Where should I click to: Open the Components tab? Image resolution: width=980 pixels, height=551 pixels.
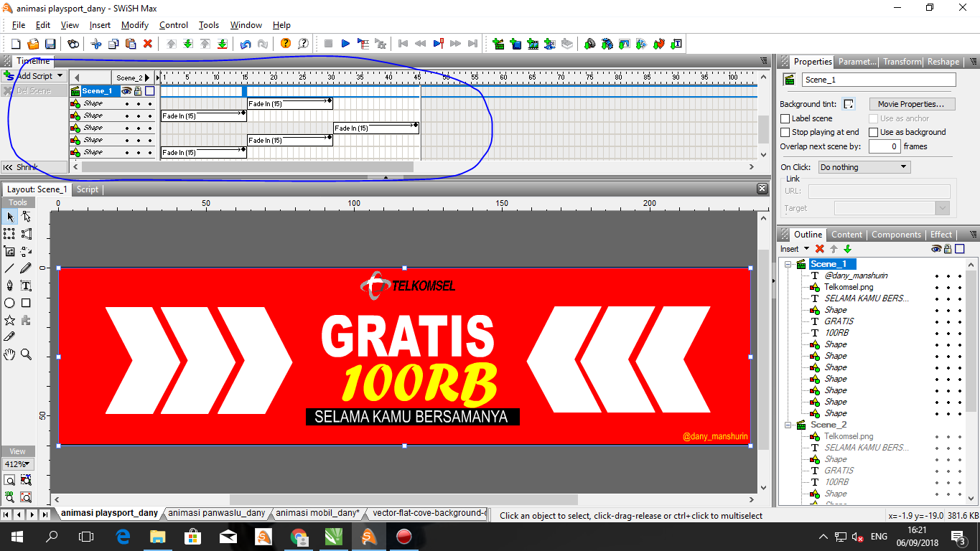pos(896,235)
